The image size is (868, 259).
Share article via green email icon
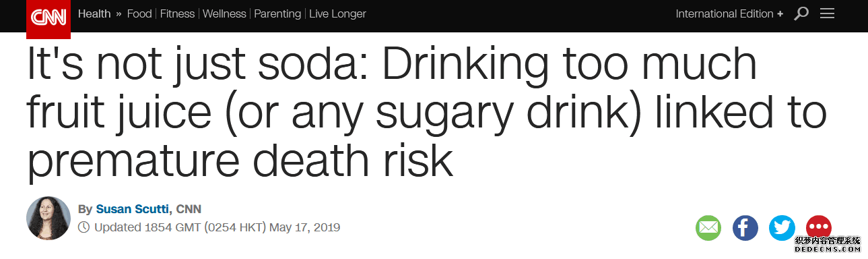coord(708,228)
